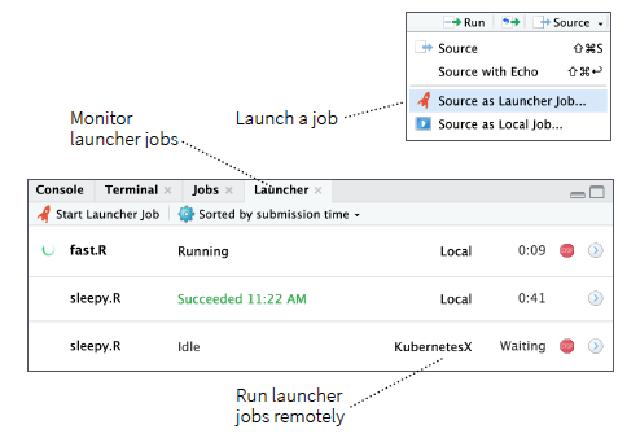Click the blue icon beside Source as Local Job
This screenshot has width=640, height=438.
pos(423,123)
